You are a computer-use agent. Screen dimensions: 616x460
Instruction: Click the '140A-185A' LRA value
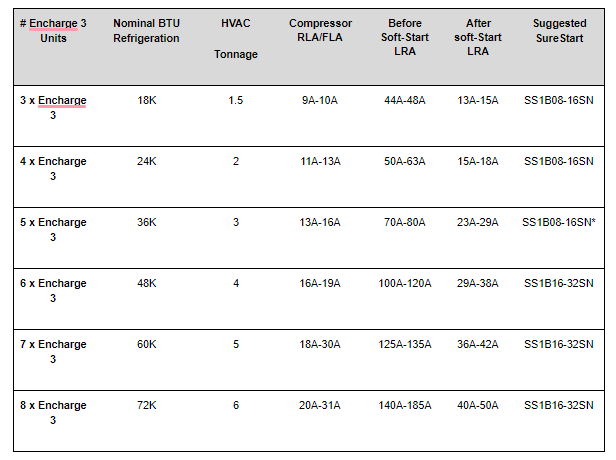click(405, 405)
